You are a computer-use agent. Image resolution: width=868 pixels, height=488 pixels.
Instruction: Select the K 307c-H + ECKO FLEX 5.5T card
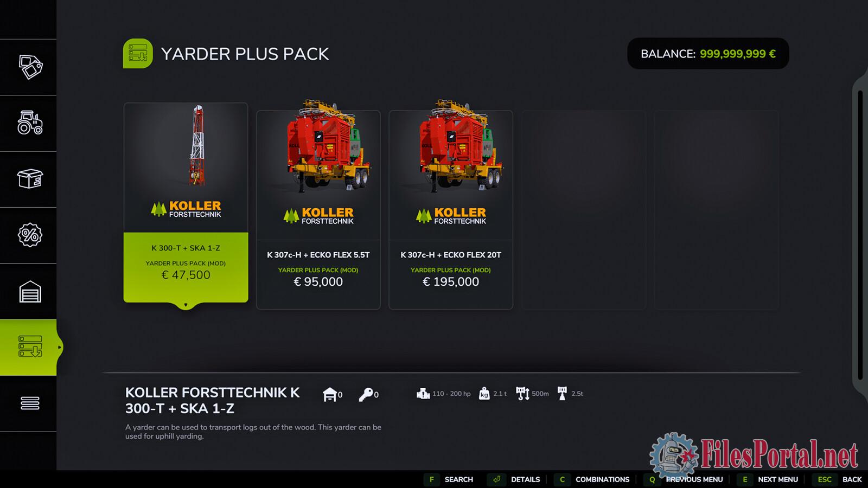[x=318, y=210]
